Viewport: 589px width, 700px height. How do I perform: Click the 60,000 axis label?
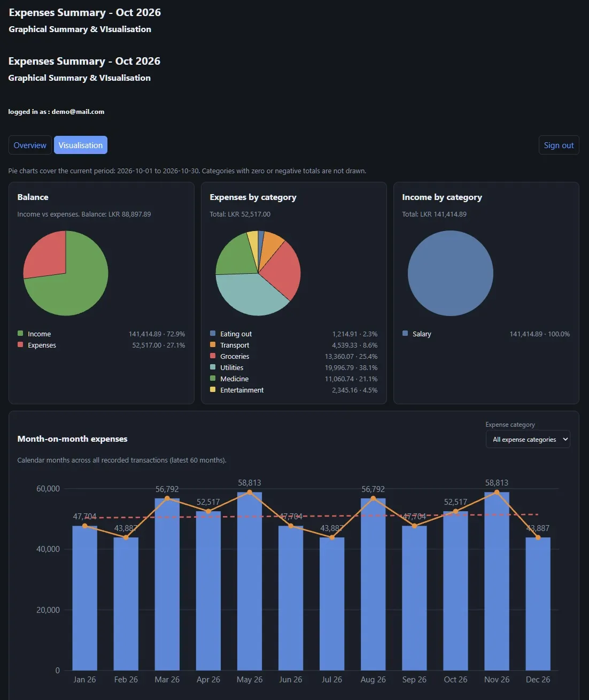point(48,488)
